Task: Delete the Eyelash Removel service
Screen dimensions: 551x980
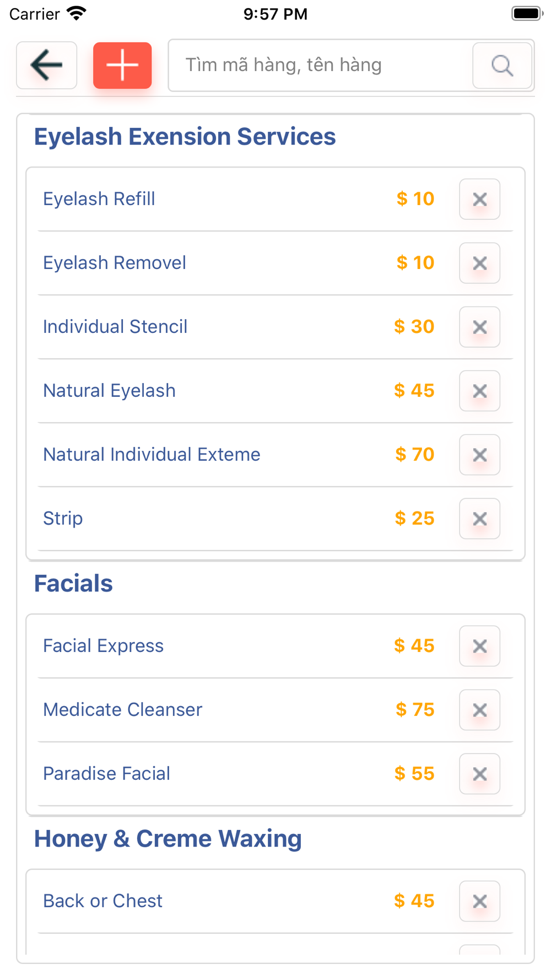Action: coord(479,263)
